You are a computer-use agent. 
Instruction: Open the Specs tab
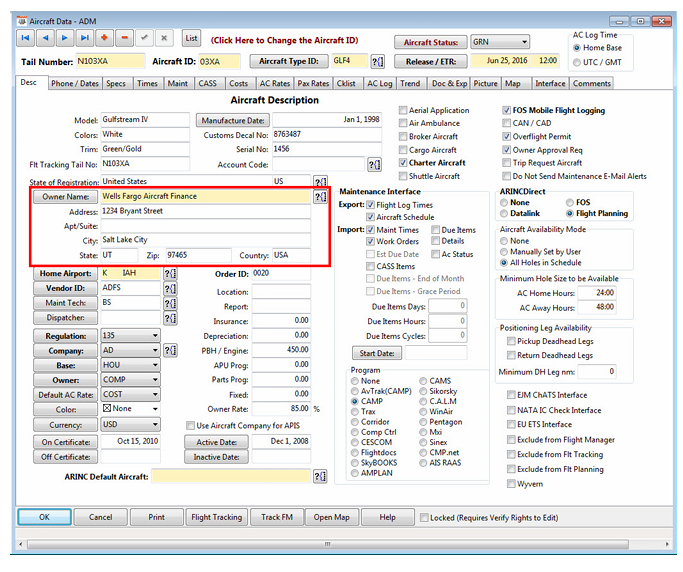click(x=116, y=83)
